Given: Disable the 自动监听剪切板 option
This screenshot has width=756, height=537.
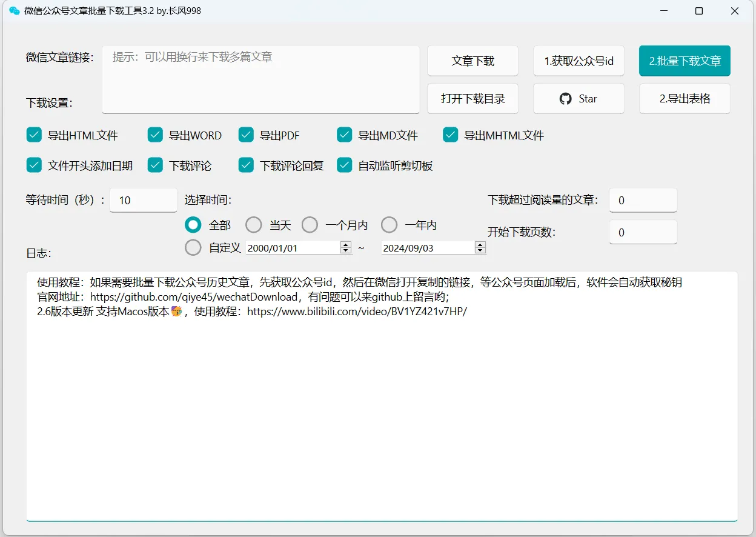Looking at the screenshot, I should tap(345, 165).
